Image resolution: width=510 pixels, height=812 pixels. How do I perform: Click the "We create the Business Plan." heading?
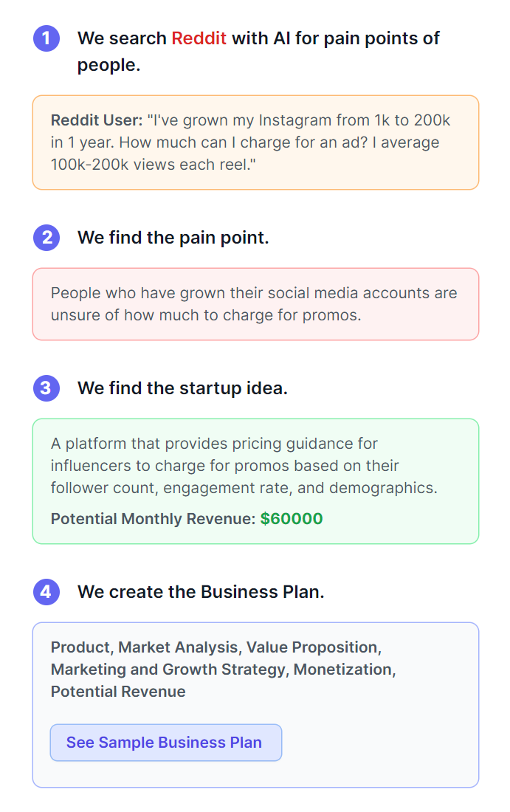tap(201, 591)
